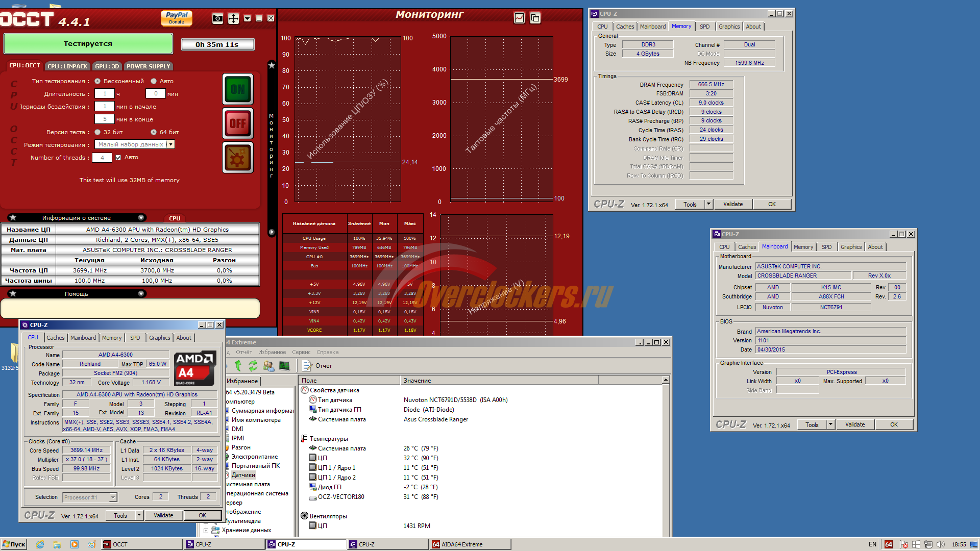Click Validate in the Memory CPU-Z window
This screenshot has width=980, height=551.
[x=733, y=204]
